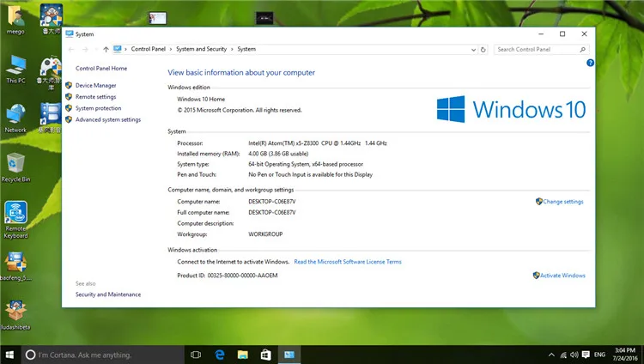Open File Explorer from taskbar
The image size is (644, 364).
pos(243,355)
